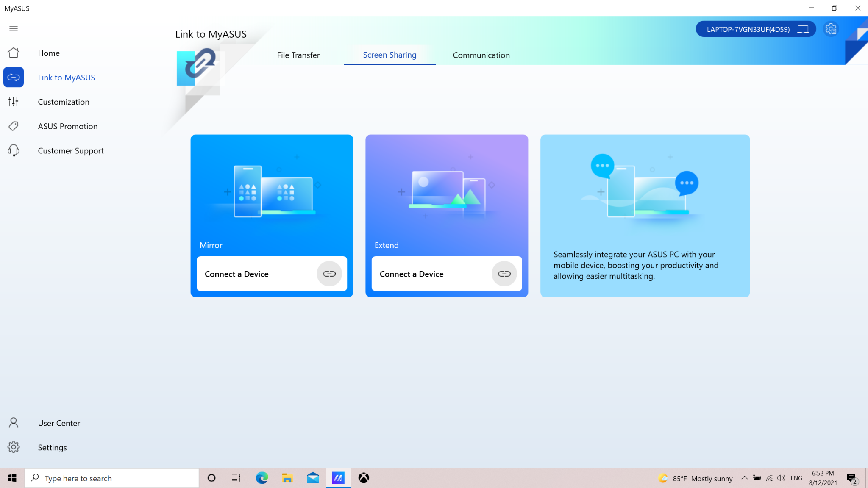Click the MyASUS taskbar icon
Viewport: 868px width, 488px height.
pyautogui.click(x=338, y=478)
